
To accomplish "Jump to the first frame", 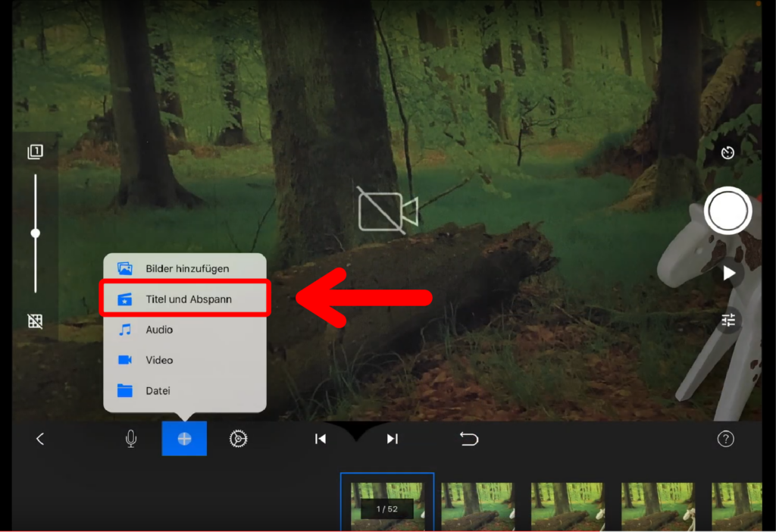I will coord(321,439).
